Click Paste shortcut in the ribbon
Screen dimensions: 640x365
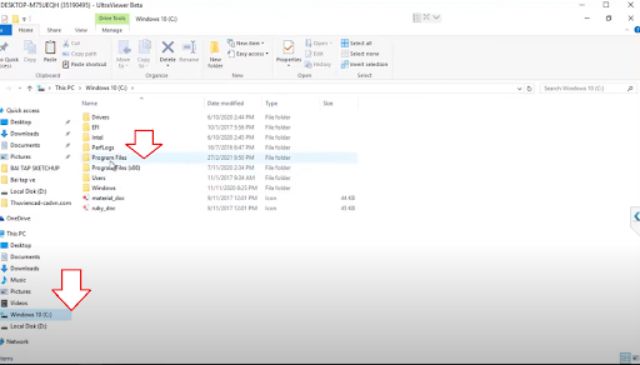[x=84, y=65]
